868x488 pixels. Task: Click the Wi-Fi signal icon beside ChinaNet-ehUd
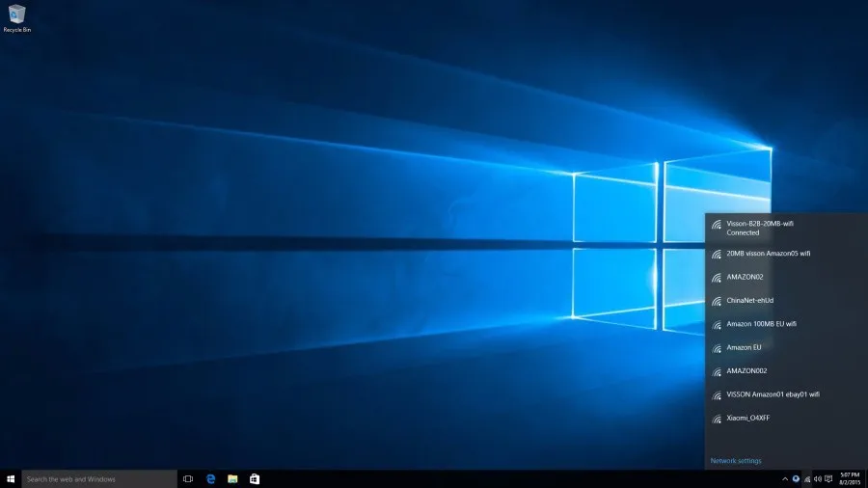click(717, 302)
